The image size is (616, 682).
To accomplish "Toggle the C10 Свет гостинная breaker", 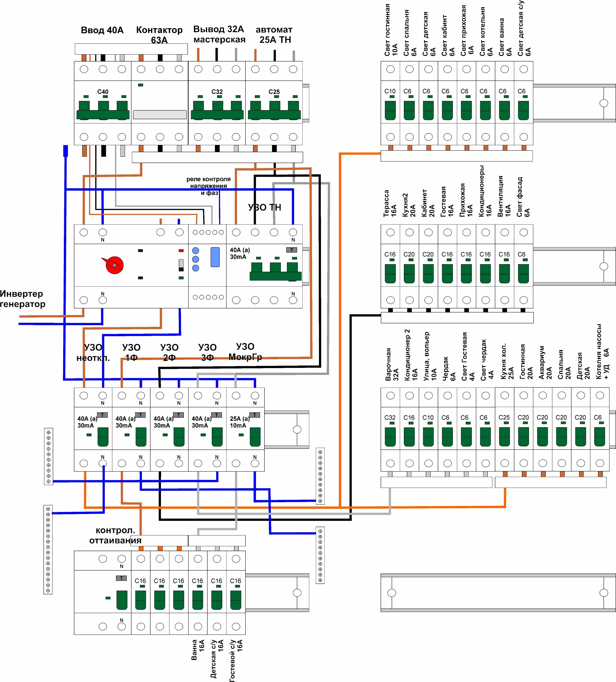I will click(x=390, y=110).
